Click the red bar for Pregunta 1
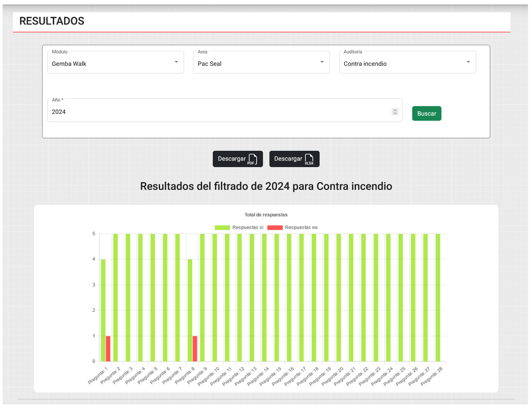Viewport: 532px width, 408px height. 108,349
